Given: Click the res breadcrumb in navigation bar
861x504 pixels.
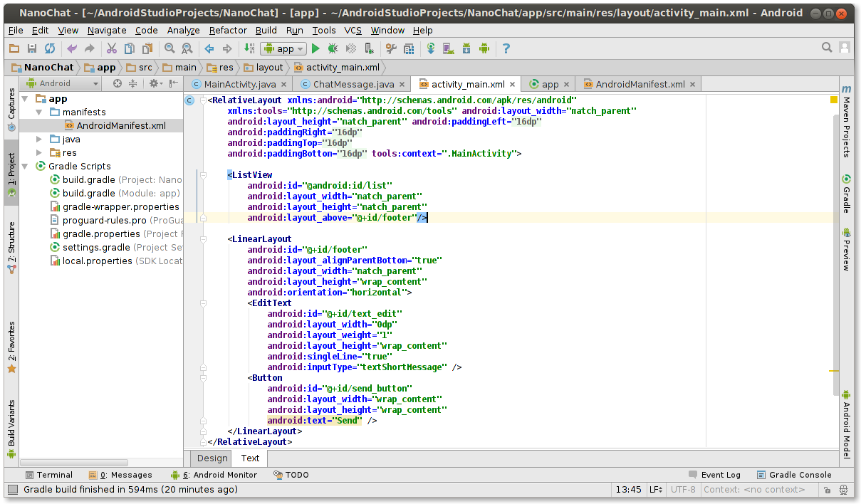Looking at the screenshot, I should [220, 68].
